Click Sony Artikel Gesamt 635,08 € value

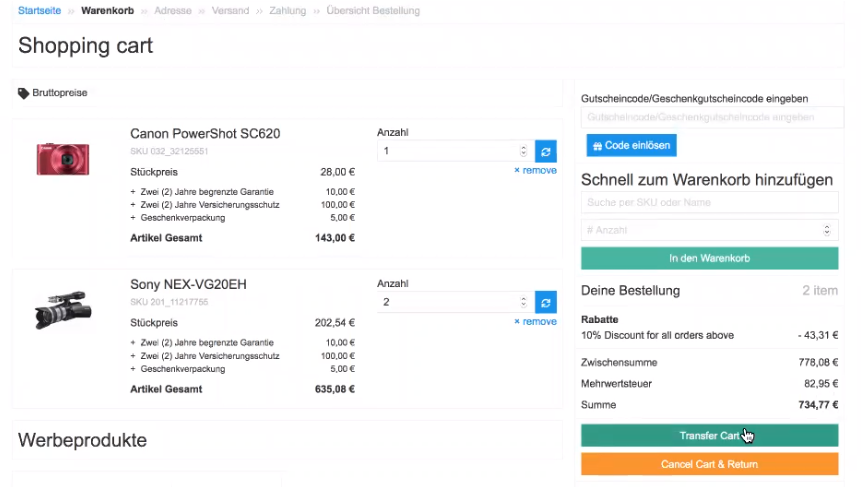[335, 389]
